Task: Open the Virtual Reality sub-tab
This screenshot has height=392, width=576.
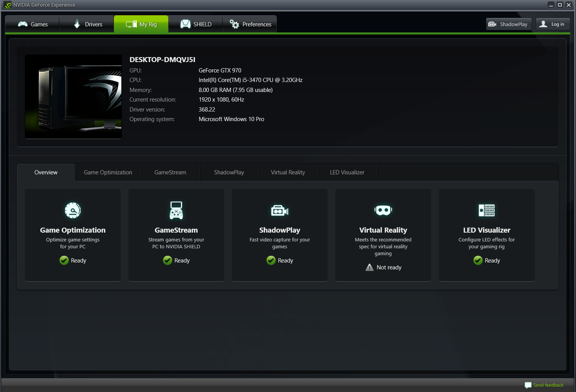Action: click(288, 172)
